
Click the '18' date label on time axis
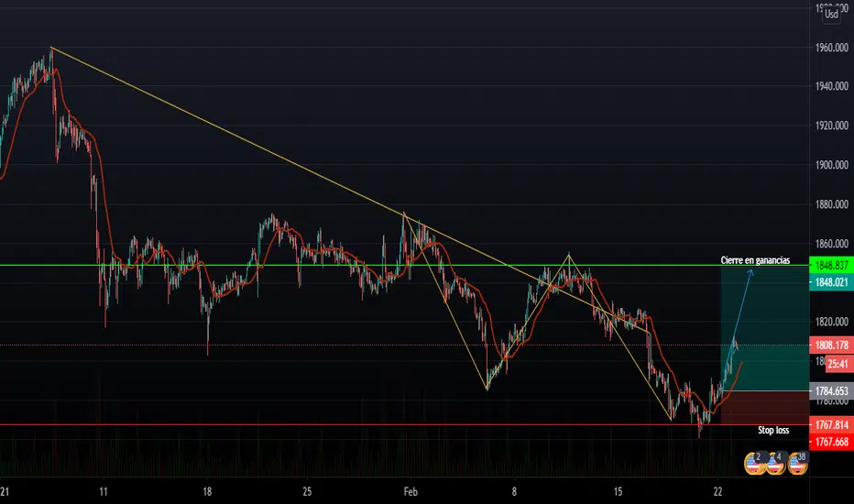207,491
